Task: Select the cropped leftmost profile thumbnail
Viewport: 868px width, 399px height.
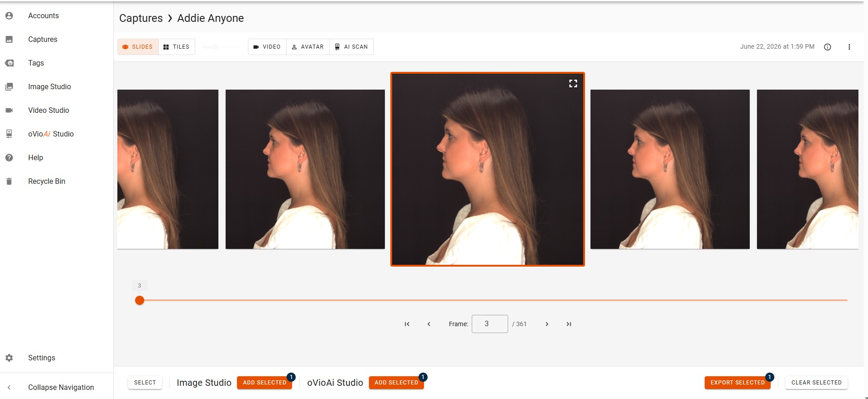Action: 168,169
